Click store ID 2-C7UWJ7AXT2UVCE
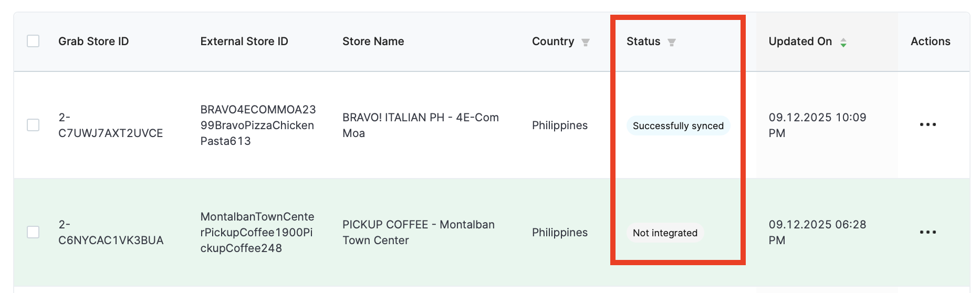This screenshot has width=980, height=293. point(111,125)
